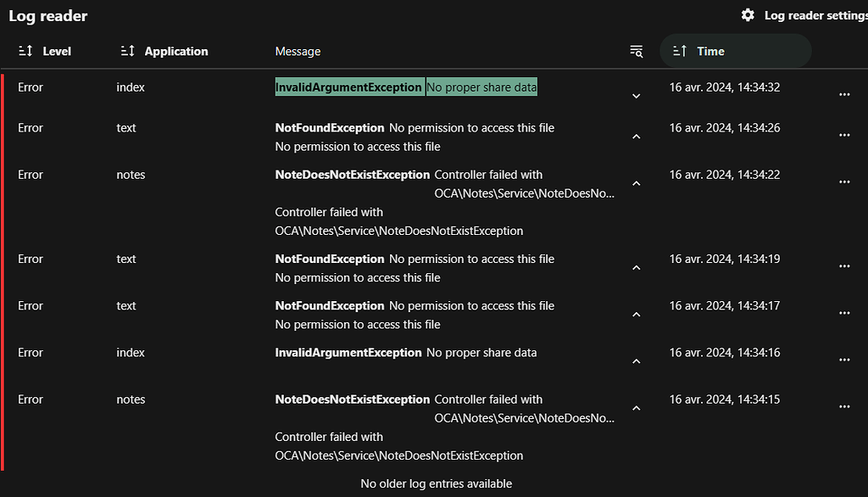Sort logs using the Level column sort icon
868x497 pixels.
coord(24,51)
